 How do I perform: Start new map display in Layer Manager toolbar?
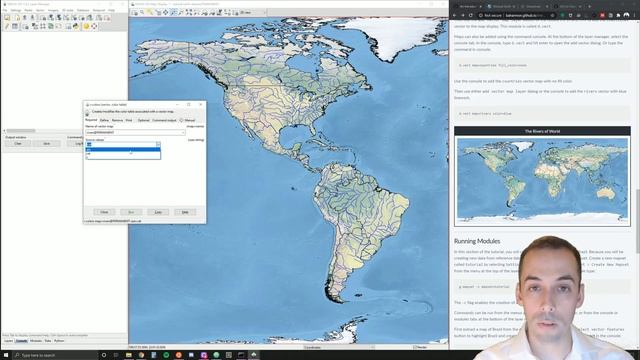[7, 18]
